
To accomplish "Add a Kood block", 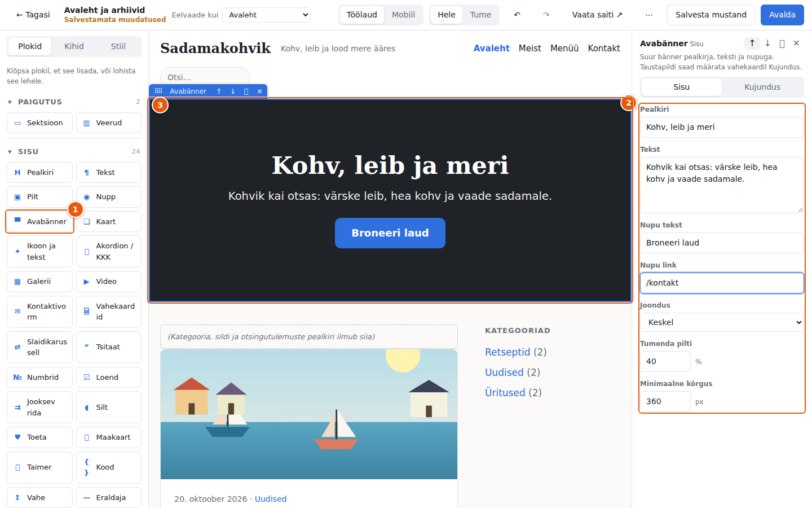I will [x=109, y=467].
